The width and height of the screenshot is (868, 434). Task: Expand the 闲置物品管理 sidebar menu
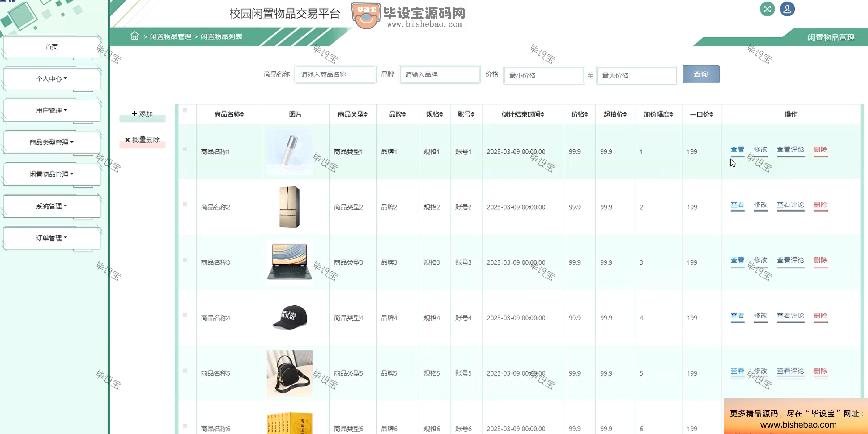(x=52, y=174)
